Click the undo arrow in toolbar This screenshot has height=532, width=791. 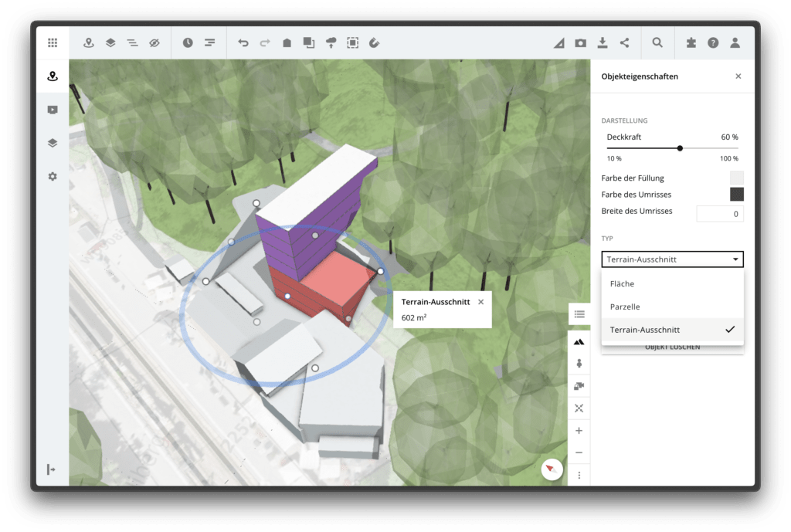[x=243, y=43]
